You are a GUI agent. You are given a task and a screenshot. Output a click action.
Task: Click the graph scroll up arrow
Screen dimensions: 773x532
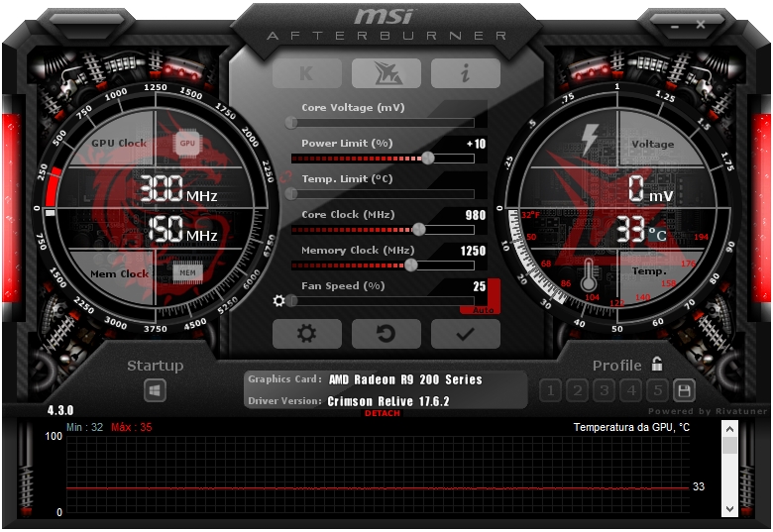[729, 429]
